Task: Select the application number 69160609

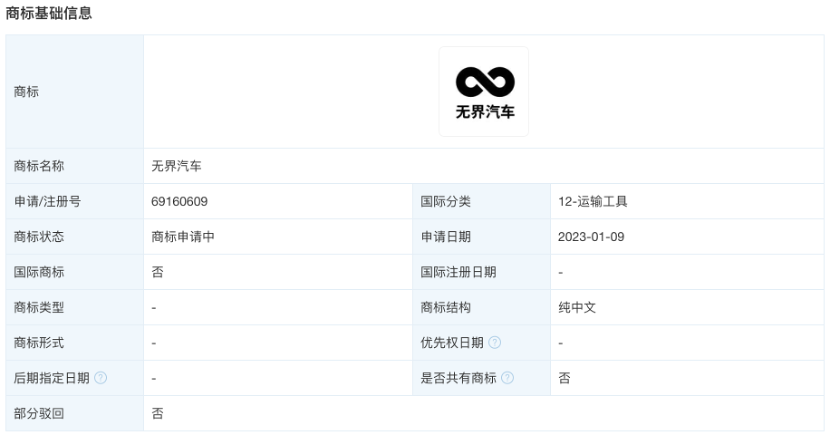Action: 179,202
